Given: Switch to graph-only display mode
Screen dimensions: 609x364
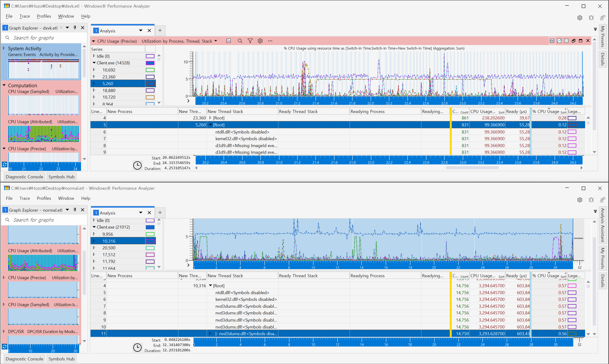Looking at the screenshot, I should point(559,41).
